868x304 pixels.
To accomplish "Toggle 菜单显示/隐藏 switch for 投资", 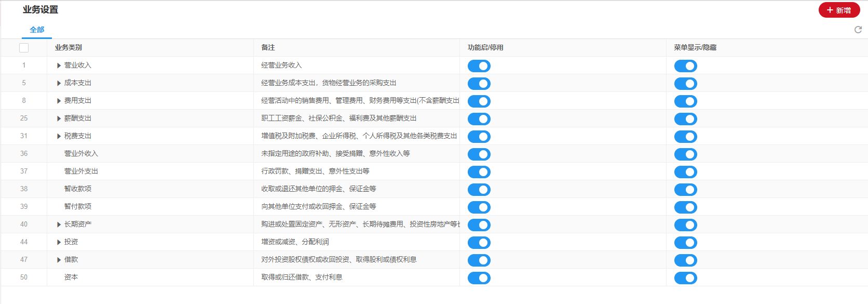I will [686, 243].
